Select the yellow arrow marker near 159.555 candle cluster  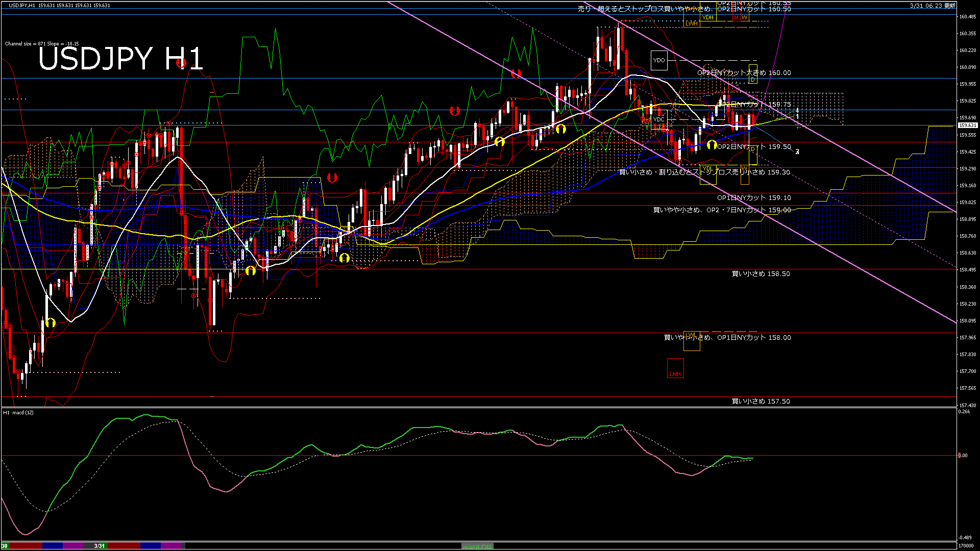[x=498, y=141]
